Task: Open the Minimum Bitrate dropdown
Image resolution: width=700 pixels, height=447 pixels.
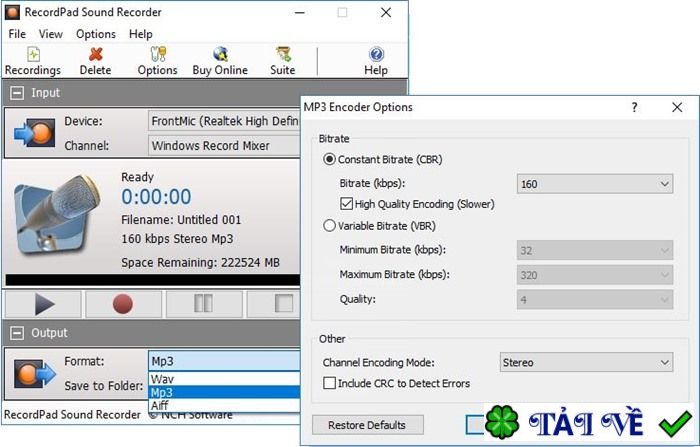Action: [x=595, y=250]
